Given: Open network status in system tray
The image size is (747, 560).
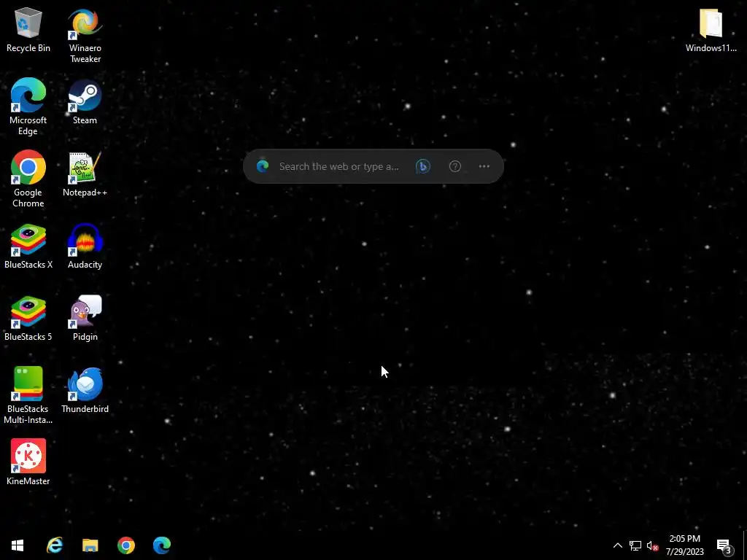Looking at the screenshot, I should [635, 545].
